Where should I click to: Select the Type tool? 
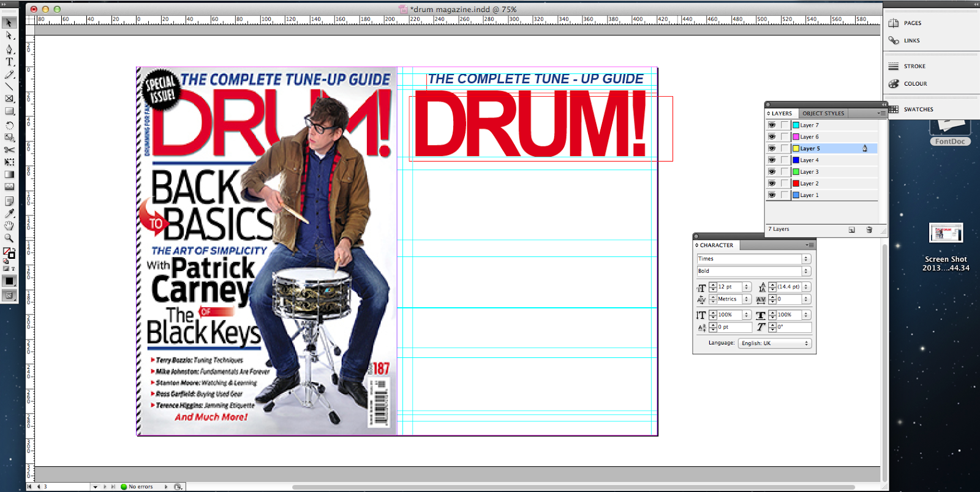pos(9,62)
